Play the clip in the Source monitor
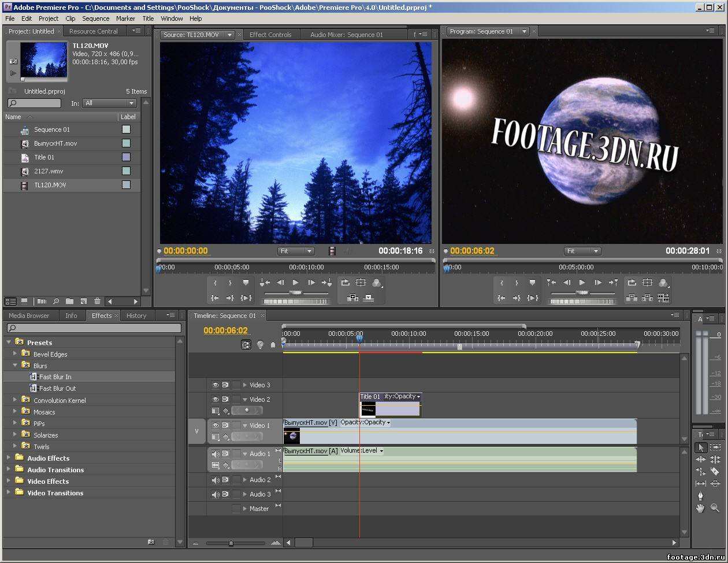The image size is (728, 563). [295, 283]
